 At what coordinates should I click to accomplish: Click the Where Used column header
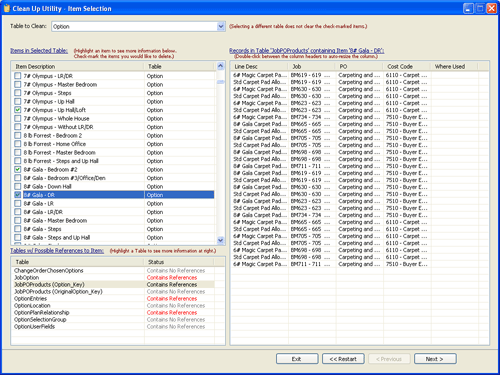point(455,67)
